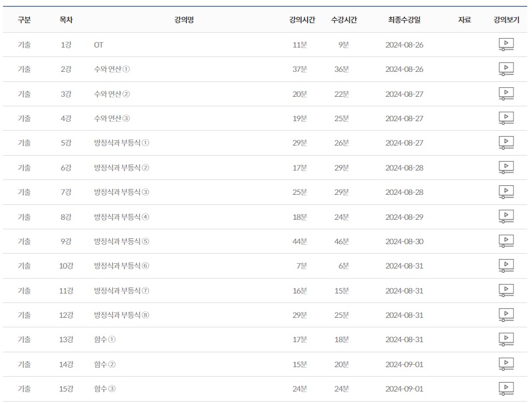Screen dimensions: 532x404
Task: Click lecture title 방정식과 부등식⑤
Action: pos(122,241)
